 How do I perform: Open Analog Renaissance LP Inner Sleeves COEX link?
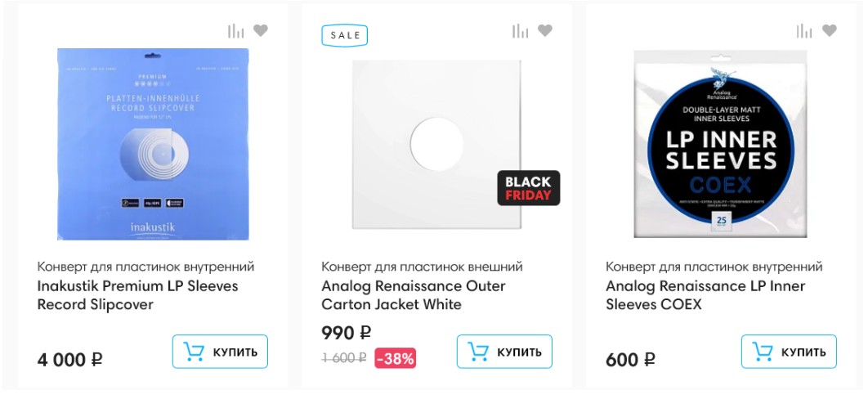tap(705, 295)
